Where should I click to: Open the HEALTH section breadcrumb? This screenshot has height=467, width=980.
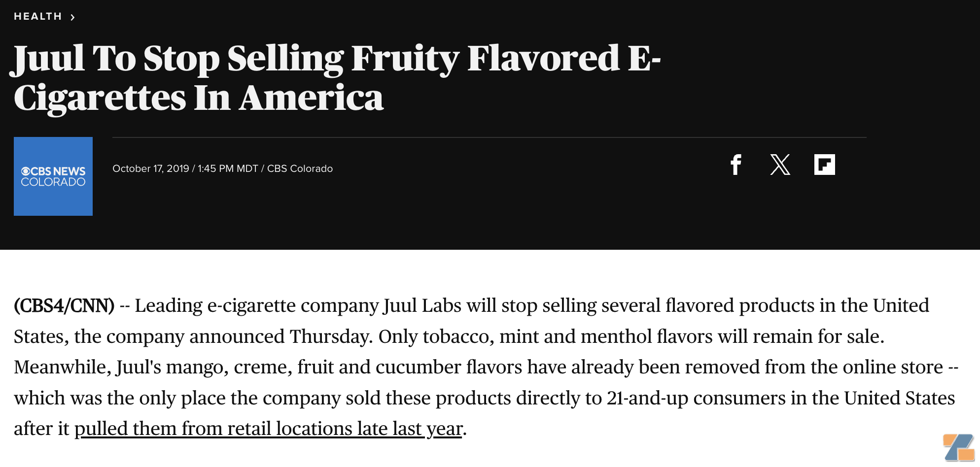tap(37, 17)
